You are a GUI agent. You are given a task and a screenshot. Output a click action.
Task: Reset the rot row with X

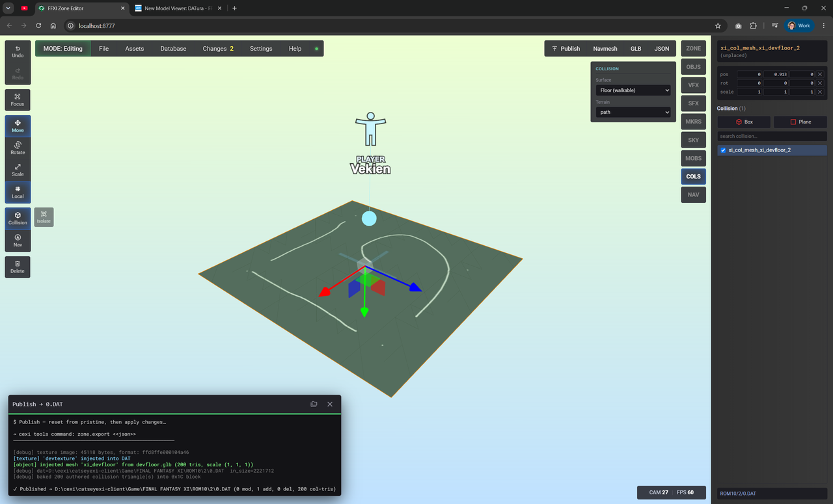point(820,83)
